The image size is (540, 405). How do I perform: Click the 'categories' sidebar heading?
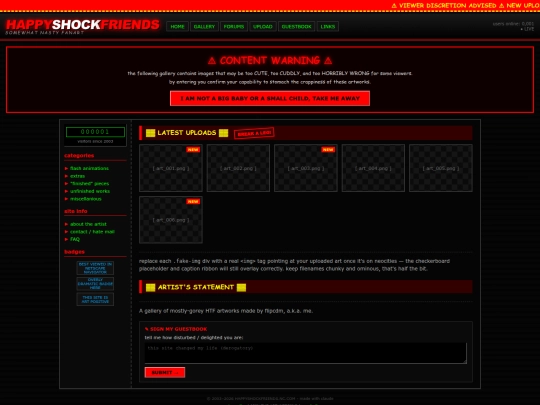[x=79, y=156]
